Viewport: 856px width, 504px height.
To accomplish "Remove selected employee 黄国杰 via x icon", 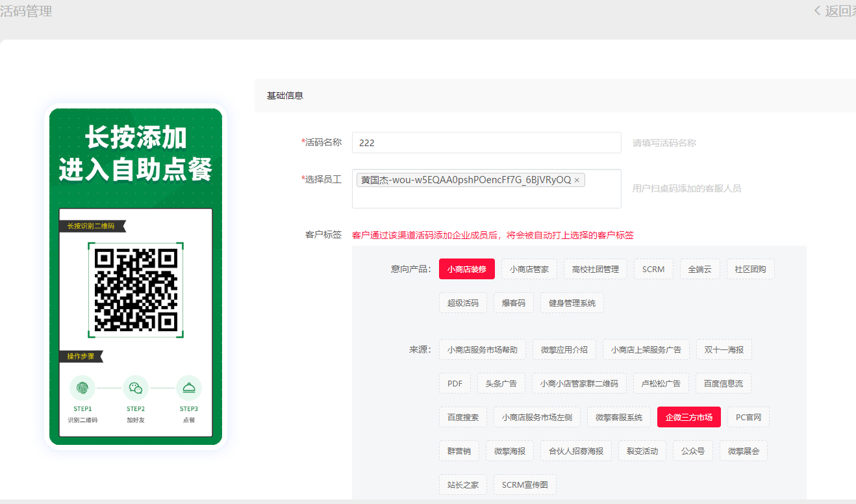I will tap(577, 180).
